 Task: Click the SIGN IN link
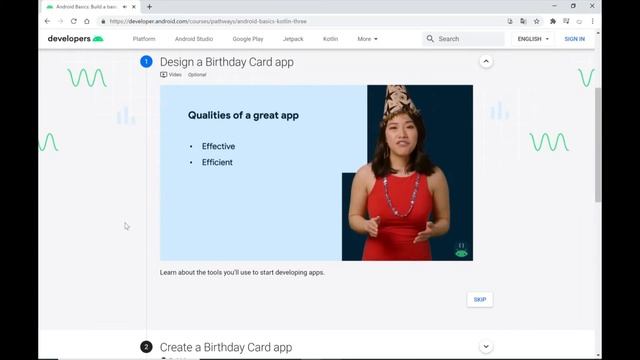(x=574, y=39)
